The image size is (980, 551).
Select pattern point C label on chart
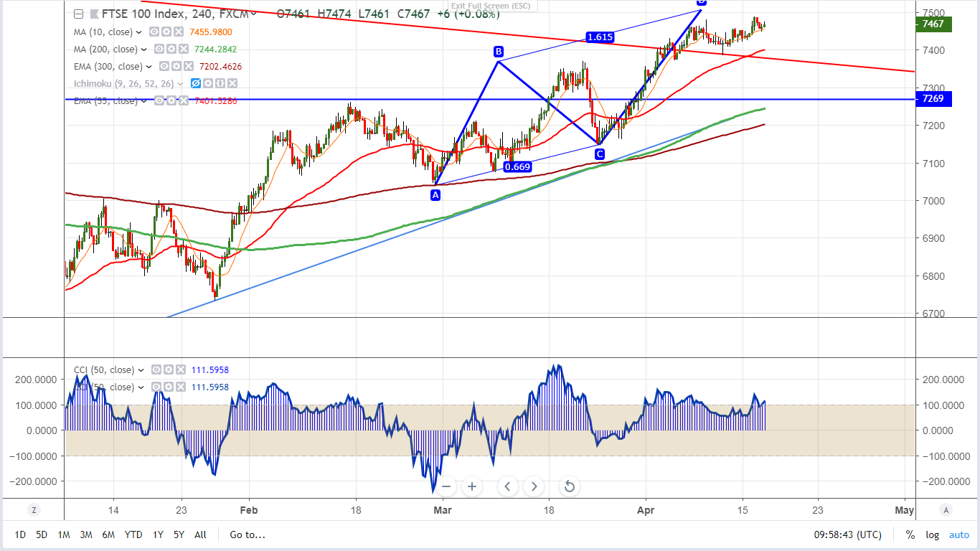(599, 154)
